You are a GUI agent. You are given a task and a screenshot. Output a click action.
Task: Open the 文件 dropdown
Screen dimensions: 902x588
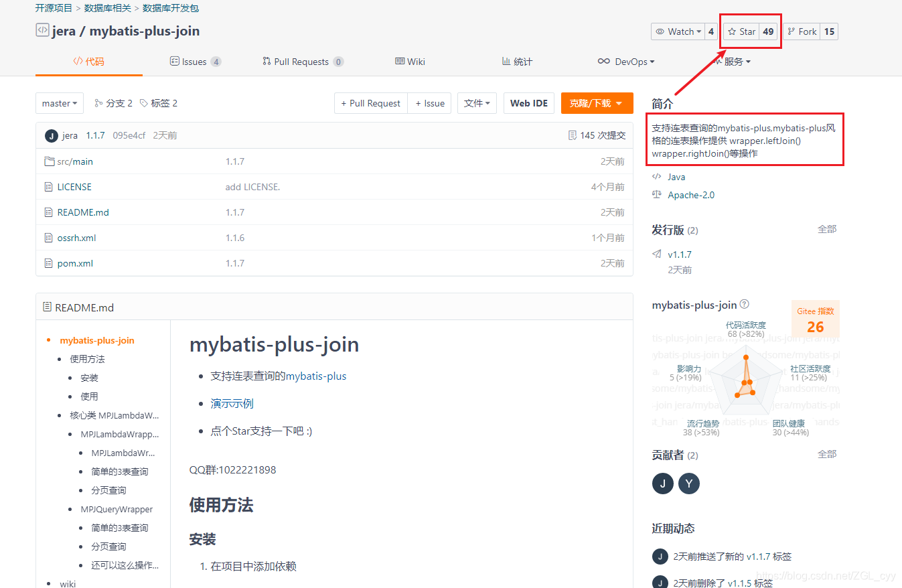pyautogui.click(x=477, y=103)
